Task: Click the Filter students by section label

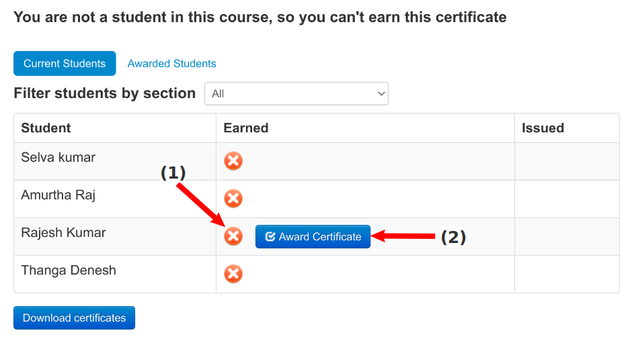Action: [x=104, y=93]
